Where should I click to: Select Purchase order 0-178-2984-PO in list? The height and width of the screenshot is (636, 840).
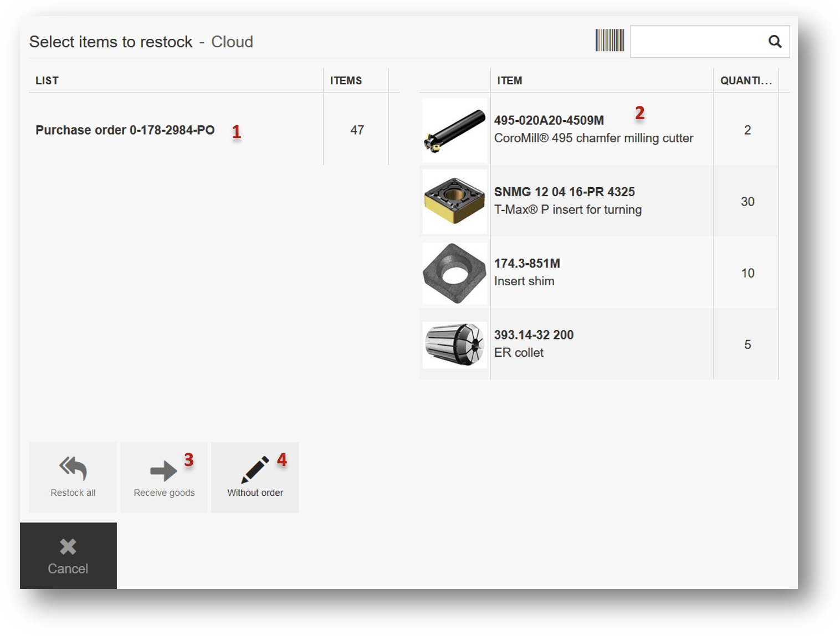point(125,130)
